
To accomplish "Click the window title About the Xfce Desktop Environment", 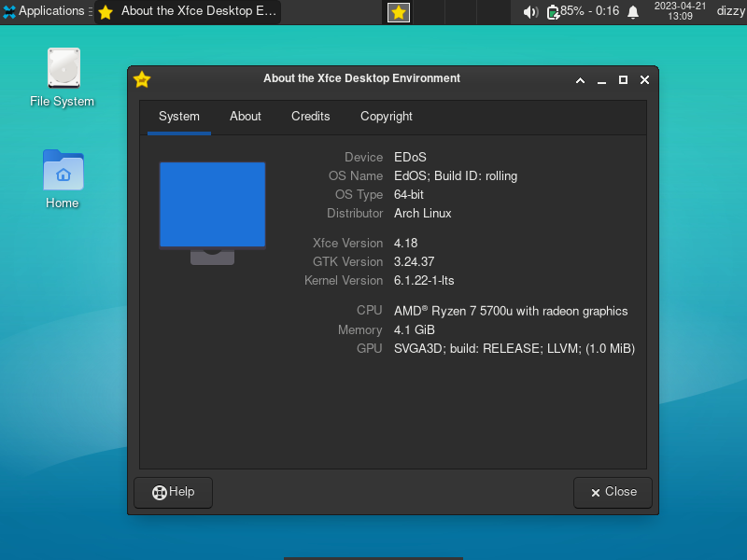I will coord(361,78).
